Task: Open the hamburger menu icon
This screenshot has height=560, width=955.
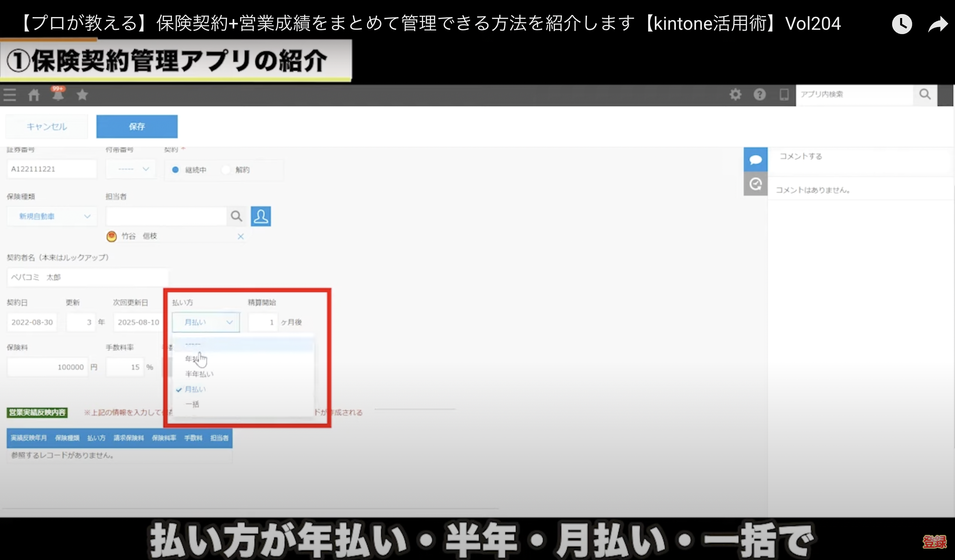Action: pos(10,95)
